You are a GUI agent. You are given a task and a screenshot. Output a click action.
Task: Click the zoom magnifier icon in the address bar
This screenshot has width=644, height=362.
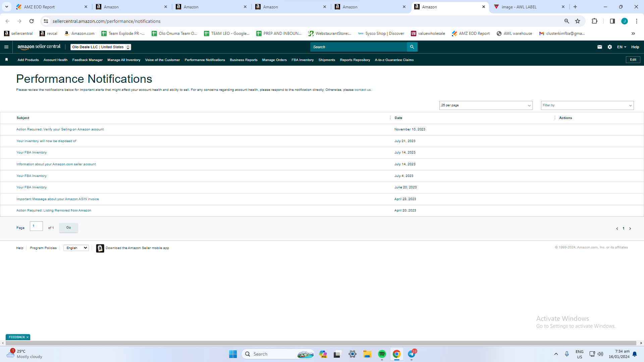click(x=567, y=21)
